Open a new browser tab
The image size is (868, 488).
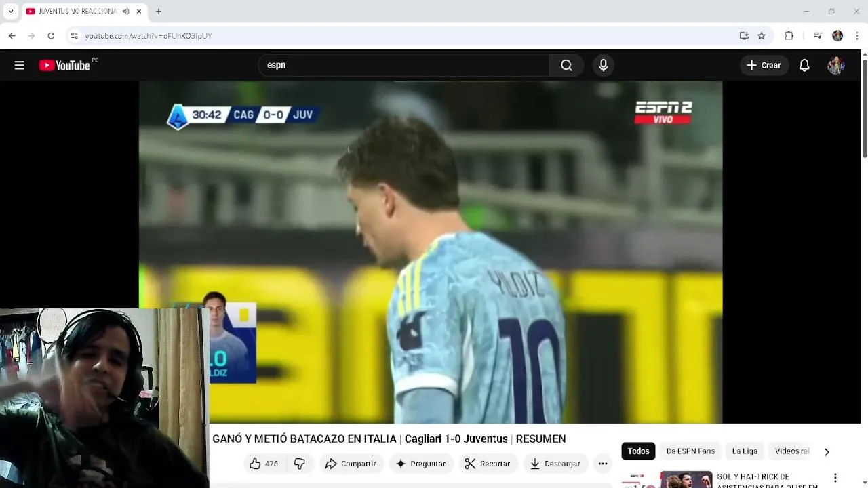(158, 11)
